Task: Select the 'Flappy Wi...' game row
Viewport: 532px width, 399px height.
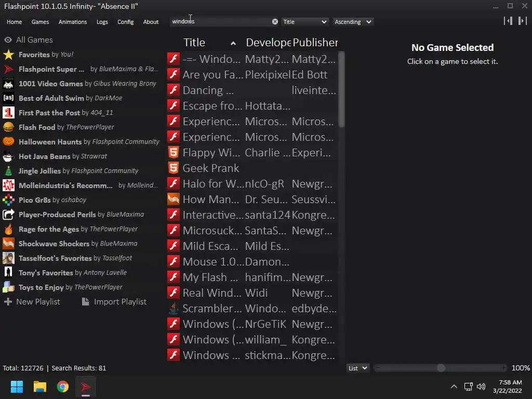Action: pos(252,152)
